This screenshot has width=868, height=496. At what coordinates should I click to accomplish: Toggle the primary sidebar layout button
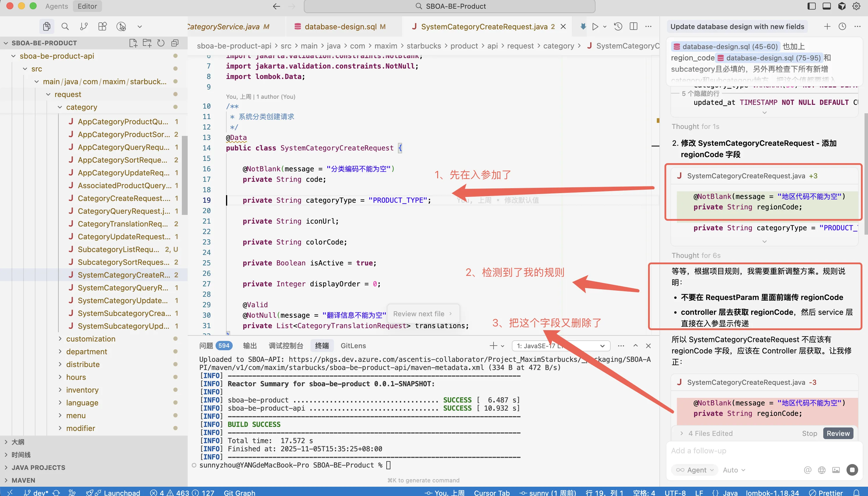coord(812,6)
